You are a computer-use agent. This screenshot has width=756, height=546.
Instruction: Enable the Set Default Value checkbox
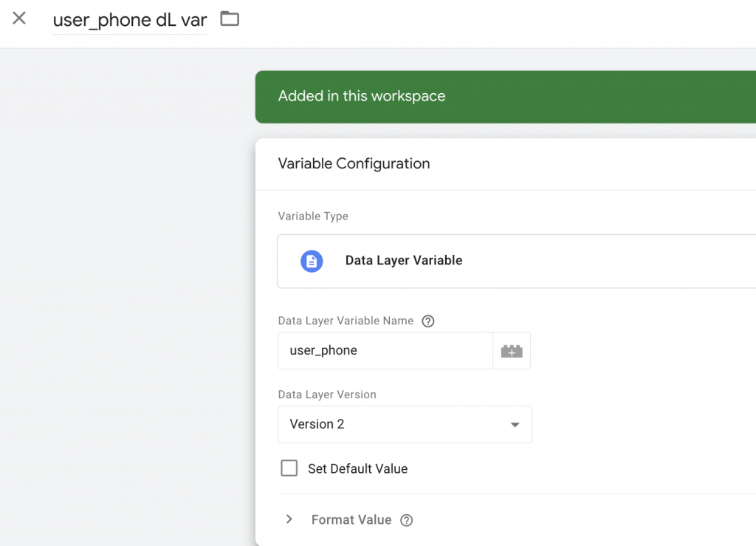click(x=289, y=468)
